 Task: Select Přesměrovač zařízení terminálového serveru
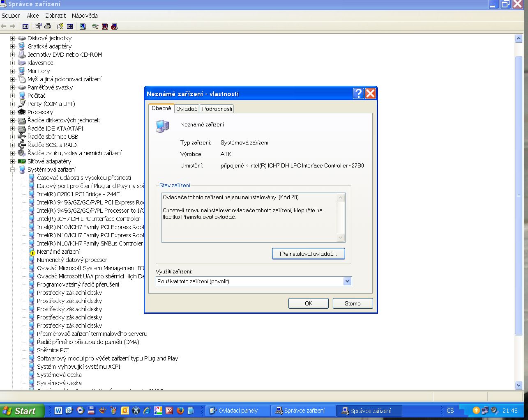point(92,334)
